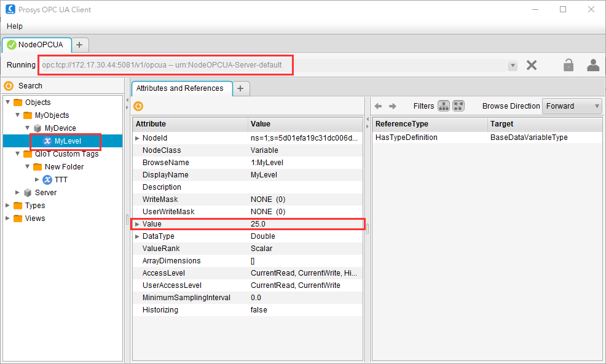Click the Target column header
Image resolution: width=606 pixels, height=364 pixels.
[x=545, y=124]
